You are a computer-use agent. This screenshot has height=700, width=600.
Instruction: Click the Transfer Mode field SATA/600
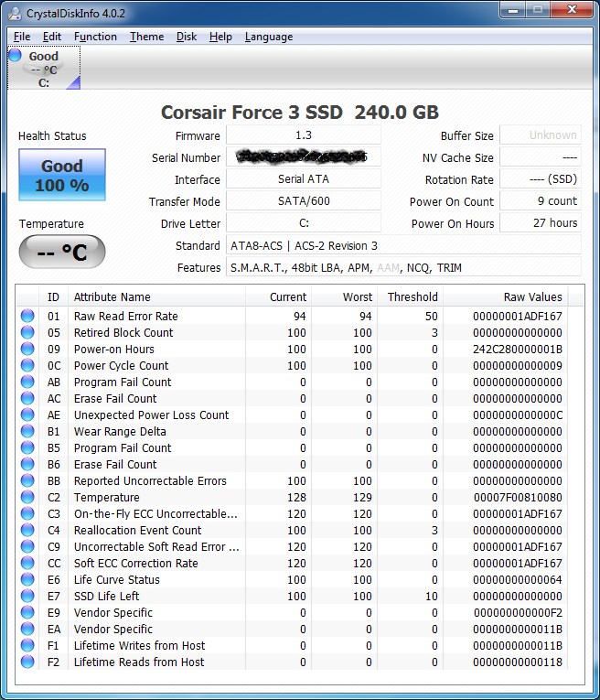[x=304, y=201]
